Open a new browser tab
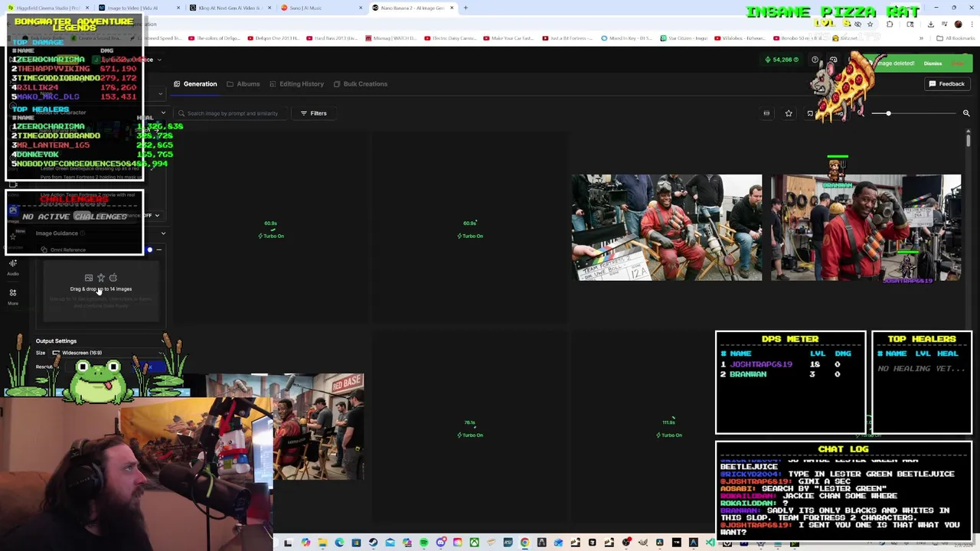 (x=465, y=8)
